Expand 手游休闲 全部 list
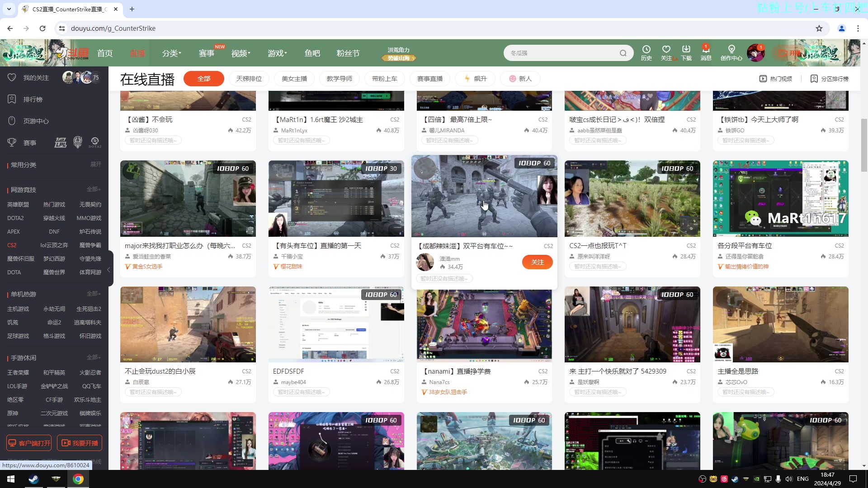868x488 pixels. 94,357
